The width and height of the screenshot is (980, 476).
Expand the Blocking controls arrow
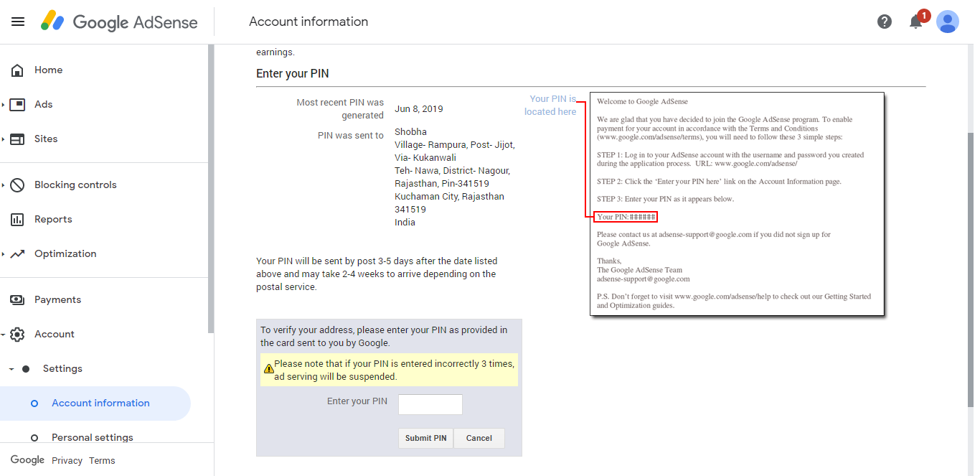(3, 185)
